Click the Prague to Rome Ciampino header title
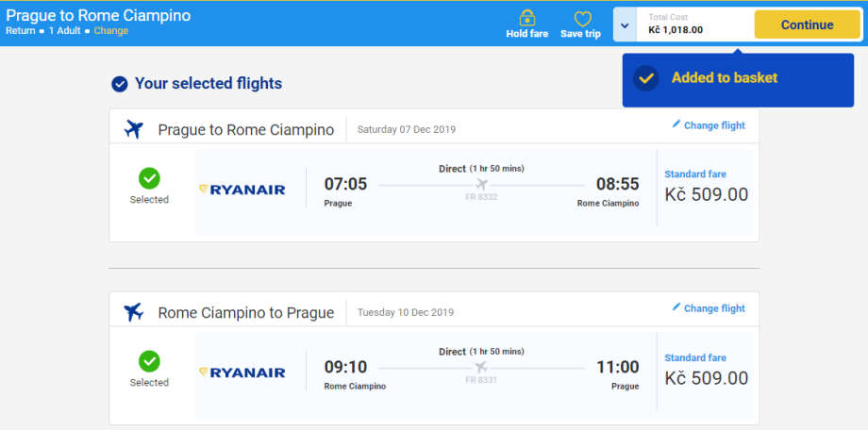 [98, 15]
